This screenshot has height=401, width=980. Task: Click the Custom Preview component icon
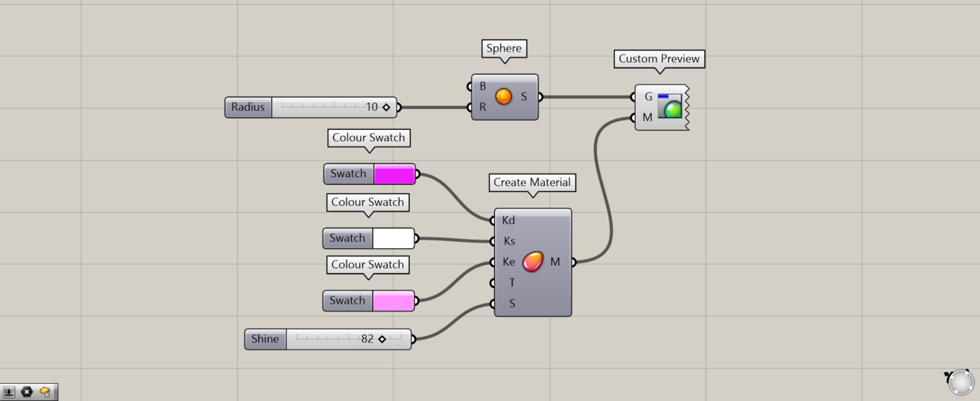pyautogui.click(x=670, y=106)
